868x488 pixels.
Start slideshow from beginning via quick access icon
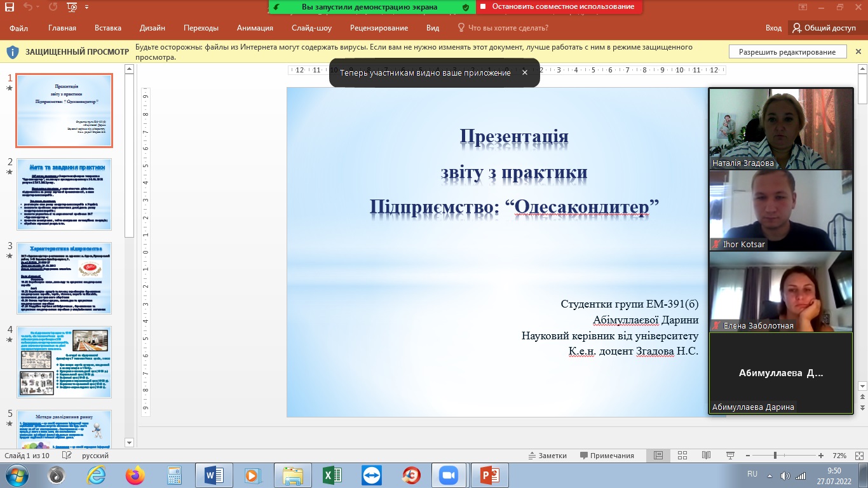pos(72,8)
